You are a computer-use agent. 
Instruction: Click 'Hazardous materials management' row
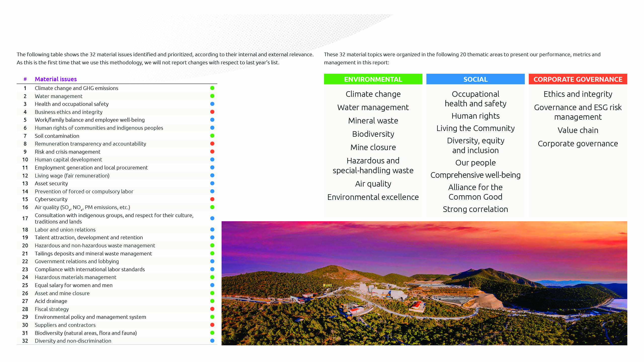point(117,277)
